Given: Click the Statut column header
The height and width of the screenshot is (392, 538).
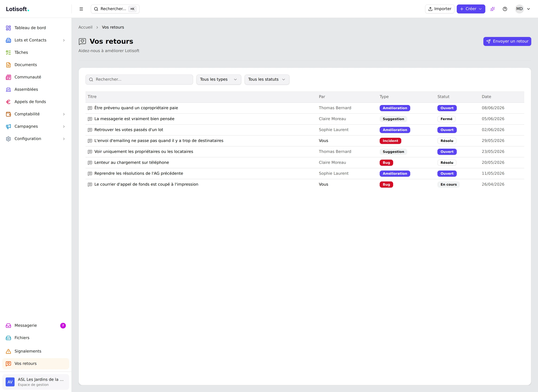Looking at the screenshot, I should (x=443, y=97).
